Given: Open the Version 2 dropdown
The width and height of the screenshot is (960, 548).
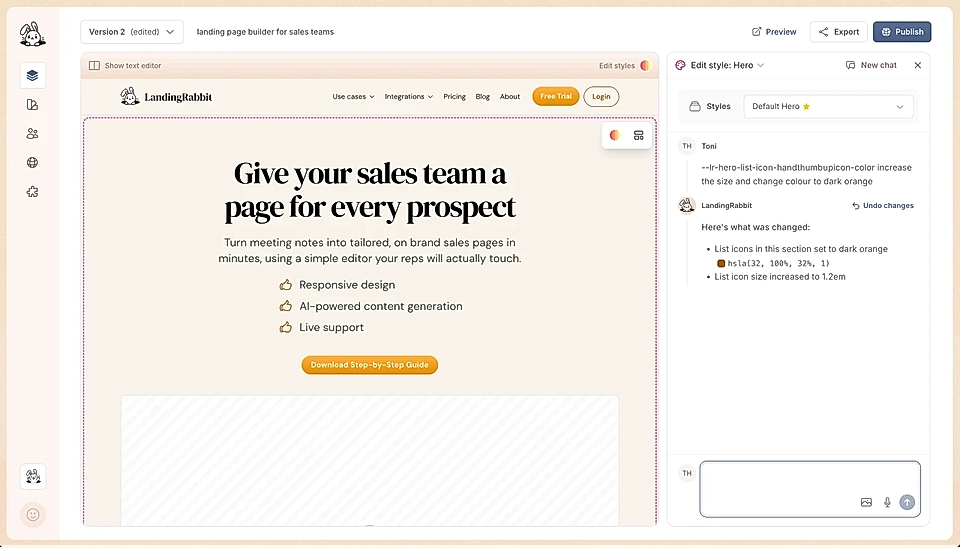Looking at the screenshot, I should click(132, 32).
